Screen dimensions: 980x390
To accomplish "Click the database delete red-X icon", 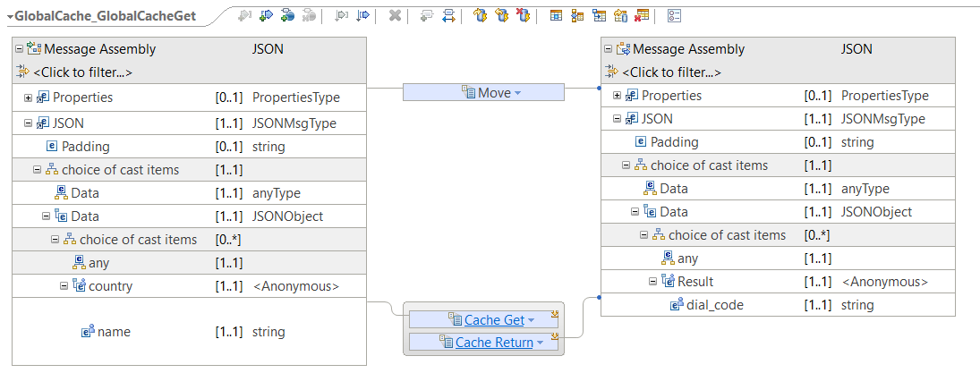I will (x=524, y=15).
